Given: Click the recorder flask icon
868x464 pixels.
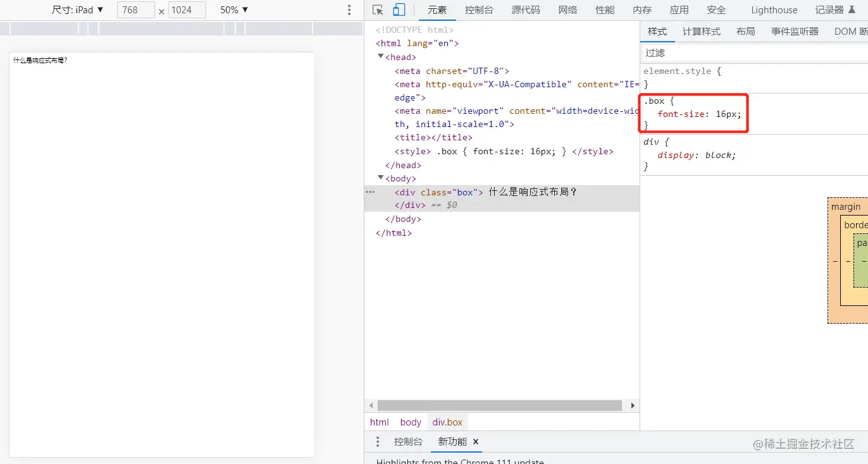Looking at the screenshot, I should 852,9.
